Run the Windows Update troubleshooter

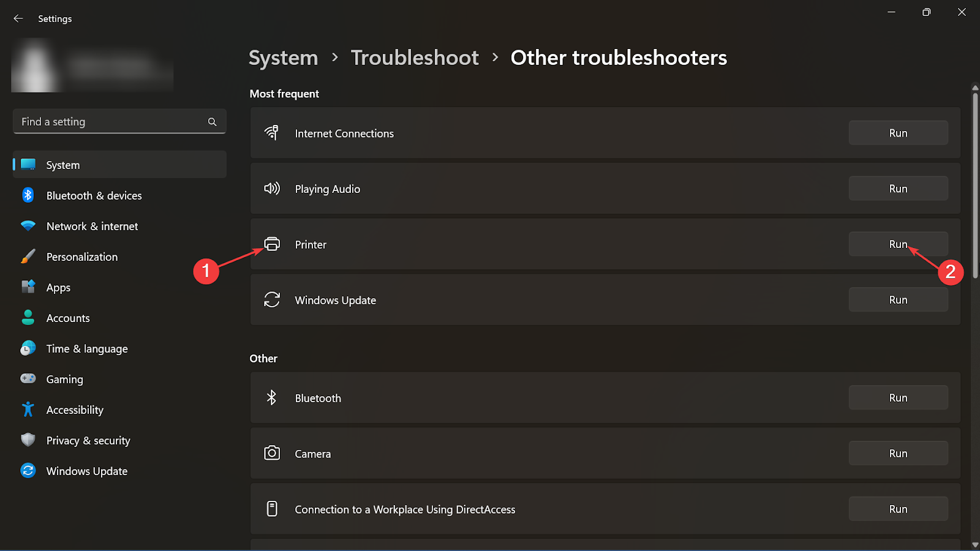(x=899, y=300)
